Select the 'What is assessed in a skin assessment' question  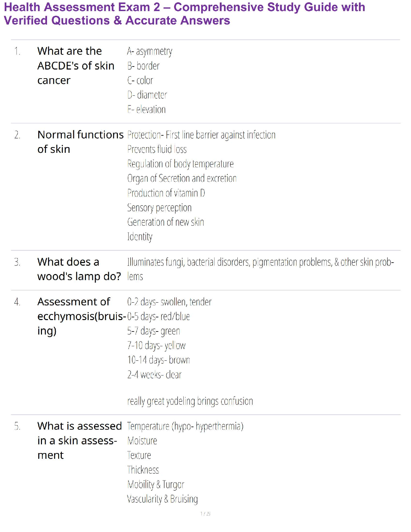point(79,440)
